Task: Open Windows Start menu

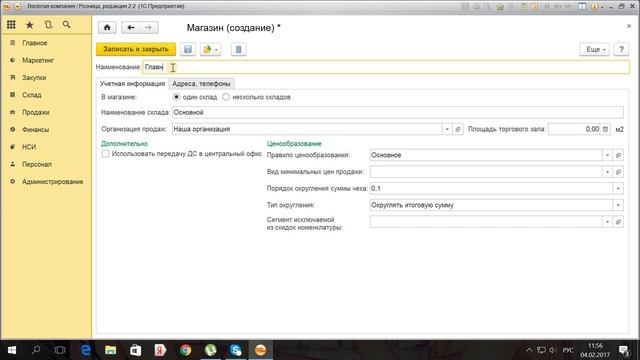Action: click(12, 350)
